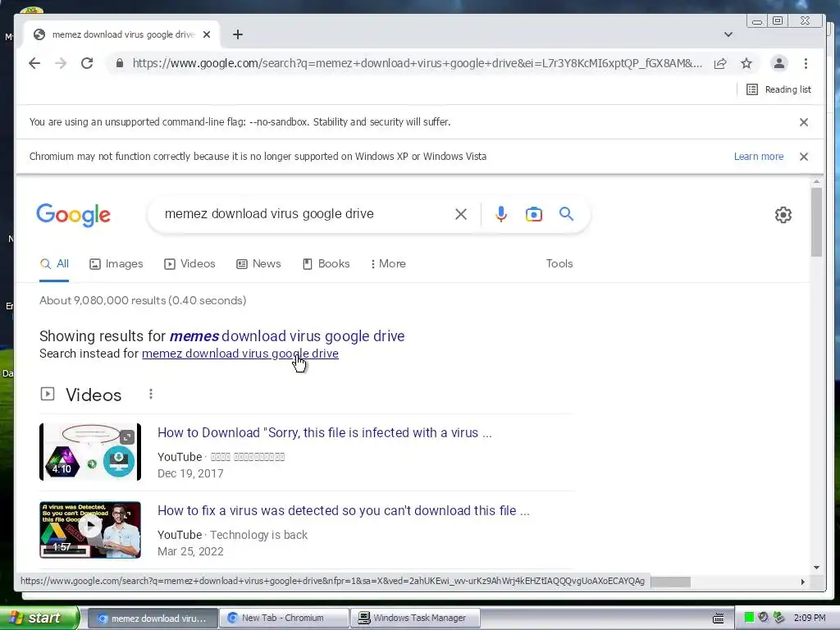
Task: Dismiss the no-sandbox warning bar
Action: point(804,122)
